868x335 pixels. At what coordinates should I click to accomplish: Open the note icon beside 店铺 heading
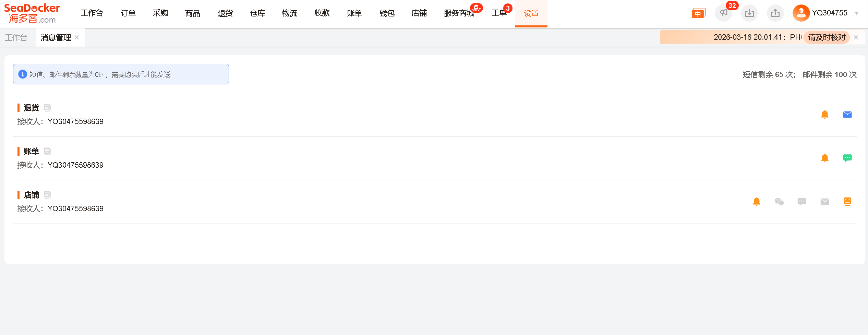click(47, 195)
